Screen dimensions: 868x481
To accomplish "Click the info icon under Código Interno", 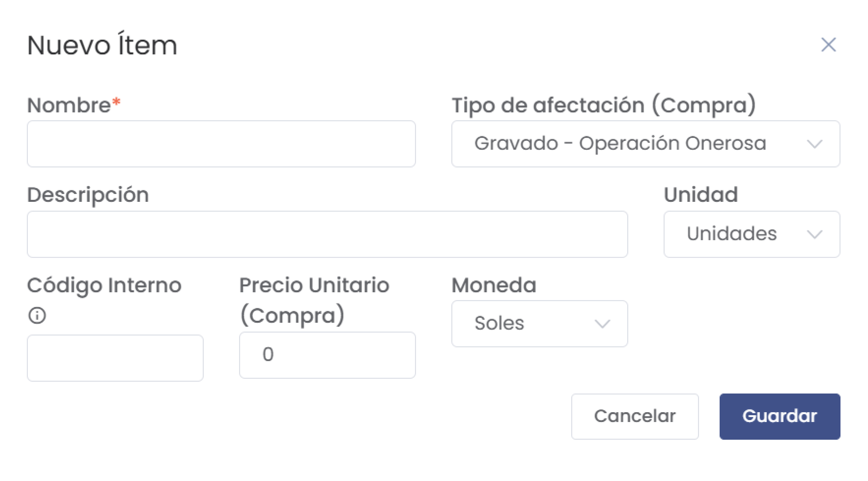I will [x=37, y=316].
